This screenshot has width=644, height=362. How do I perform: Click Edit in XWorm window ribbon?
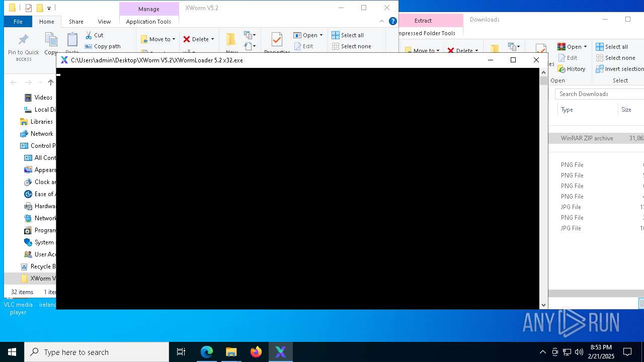pos(303,46)
